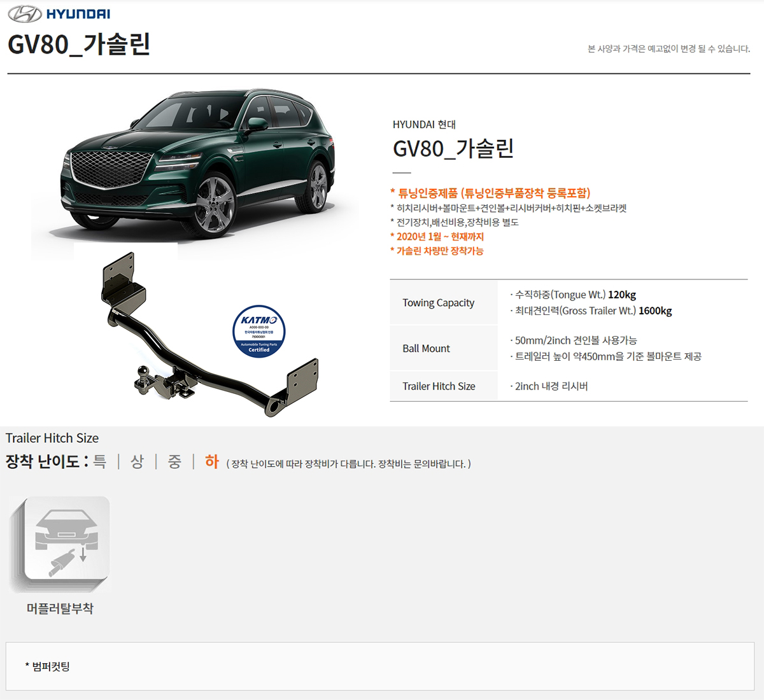Click the Ball Mount row label
Viewport: 764px width, 700px height.
tap(426, 349)
